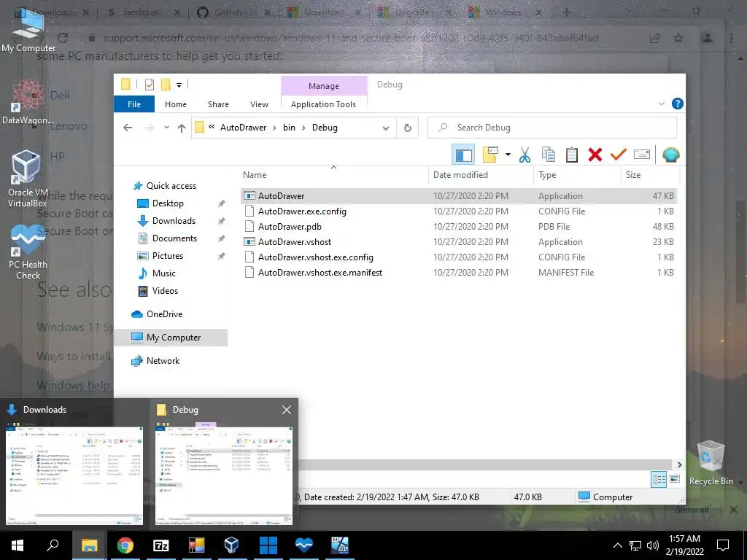Screen dimensions: 747x560
Task: Open Music in the navigation pane
Action: 164,273
